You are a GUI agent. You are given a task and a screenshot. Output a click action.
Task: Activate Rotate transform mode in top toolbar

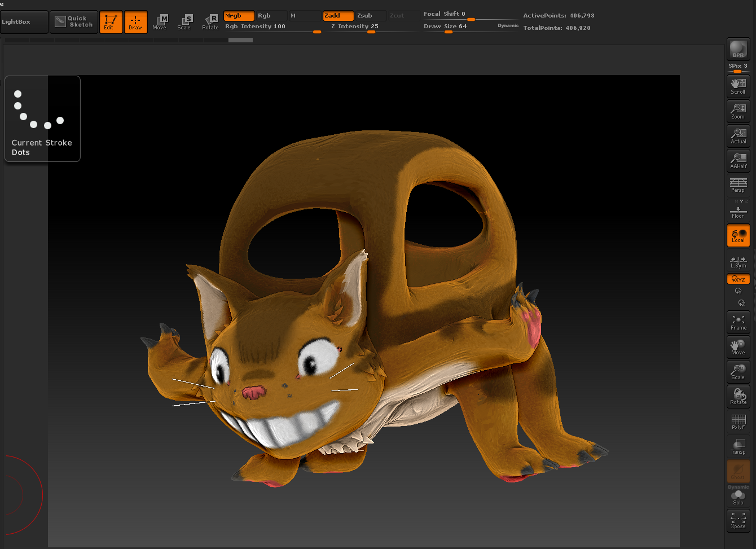click(x=210, y=22)
